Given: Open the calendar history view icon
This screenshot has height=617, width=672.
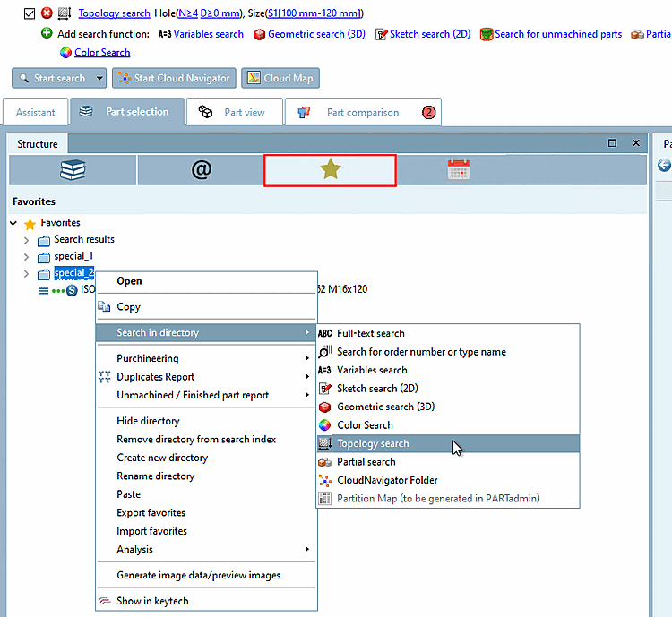Looking at the screenshot, I should (459, 170).
